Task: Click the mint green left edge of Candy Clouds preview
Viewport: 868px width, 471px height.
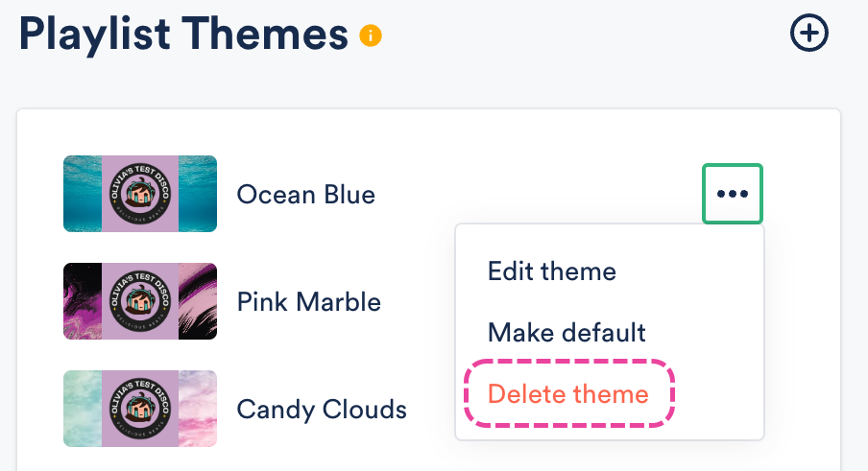Action: (x=83, y=409)
